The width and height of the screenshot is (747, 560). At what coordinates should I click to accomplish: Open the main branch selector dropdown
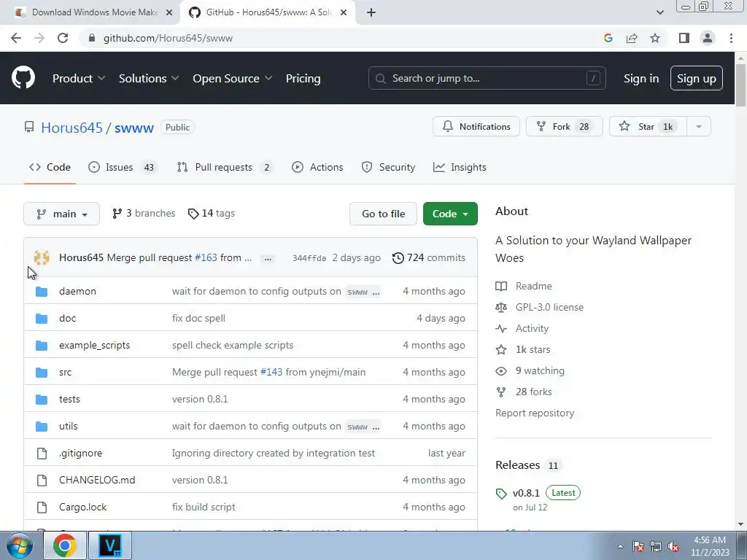click(x=61, y=214)
